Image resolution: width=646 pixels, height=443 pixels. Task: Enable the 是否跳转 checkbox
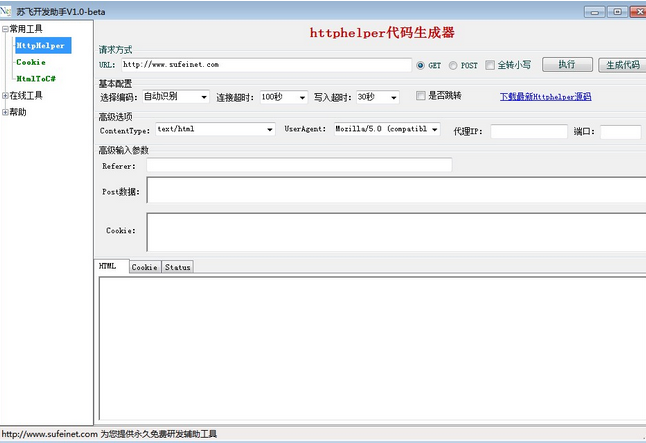click(x=420, y=96)
